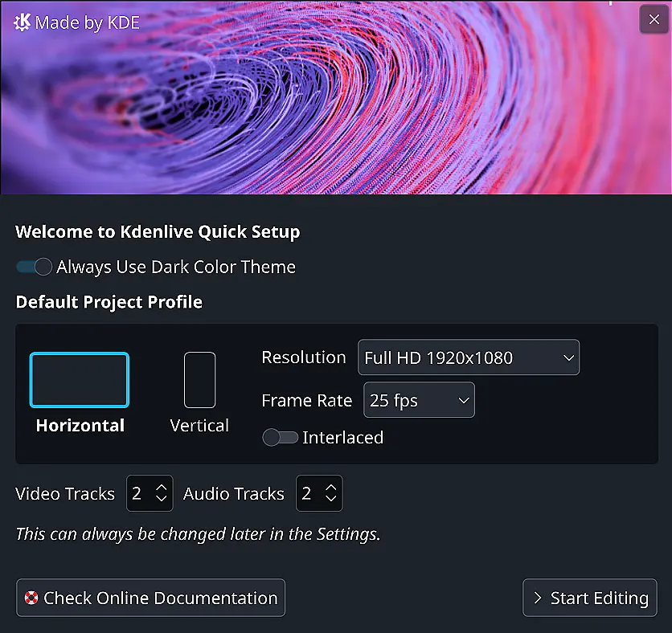The image size is (672, 633).
Task: Close the Quick Setup dialog
Action: pos(654,19)
